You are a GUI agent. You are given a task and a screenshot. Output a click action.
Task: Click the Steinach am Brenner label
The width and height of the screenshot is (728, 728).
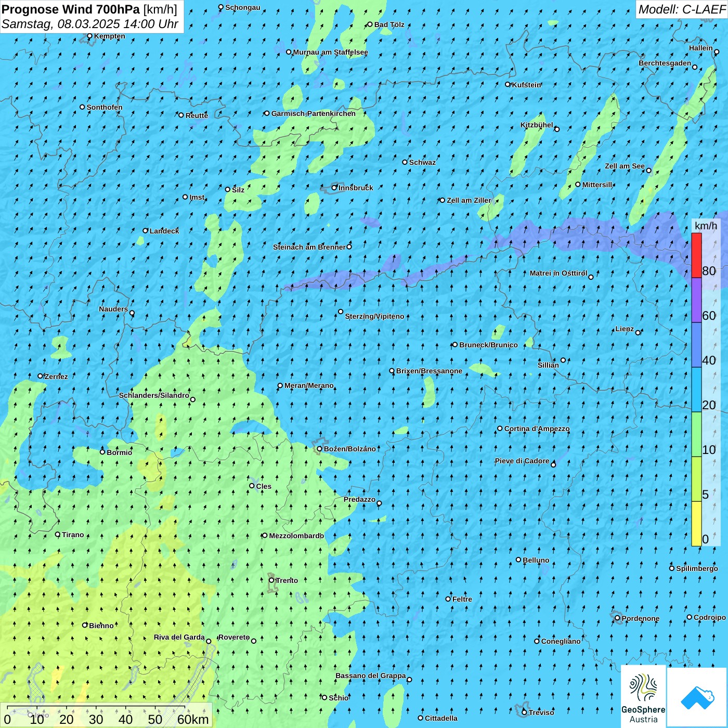pos(309,247)
